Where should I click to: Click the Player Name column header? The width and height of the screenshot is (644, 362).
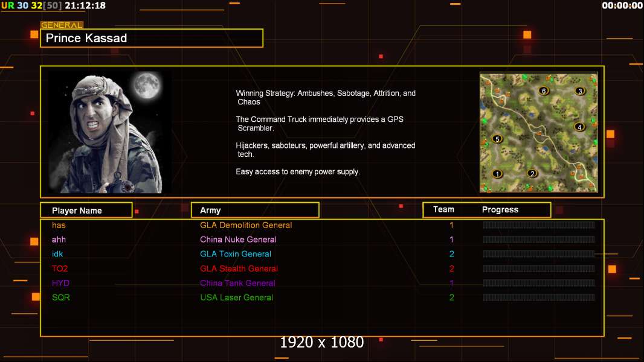(86, 211)
